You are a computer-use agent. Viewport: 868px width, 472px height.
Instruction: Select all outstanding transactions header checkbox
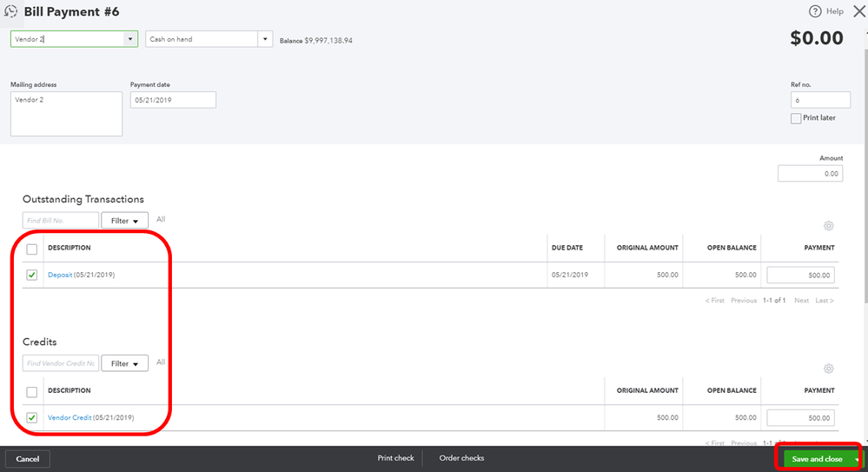(32, 249)
